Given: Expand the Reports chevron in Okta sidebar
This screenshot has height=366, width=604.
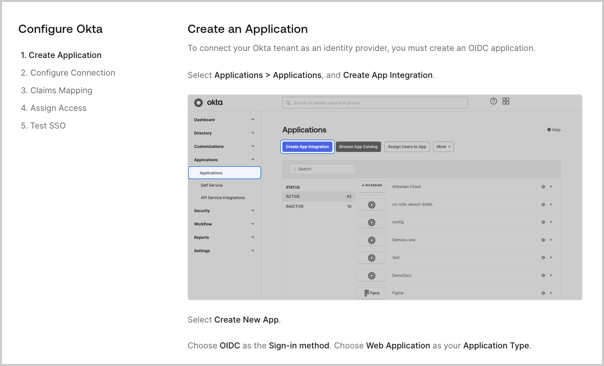Looking at the screenshot, I should 253,237.
